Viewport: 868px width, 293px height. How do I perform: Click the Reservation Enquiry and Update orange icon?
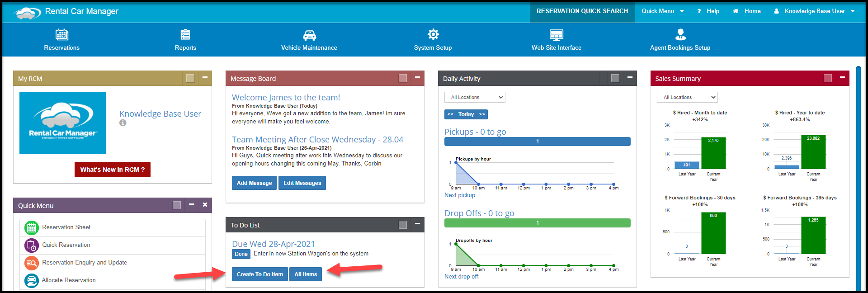32,263
